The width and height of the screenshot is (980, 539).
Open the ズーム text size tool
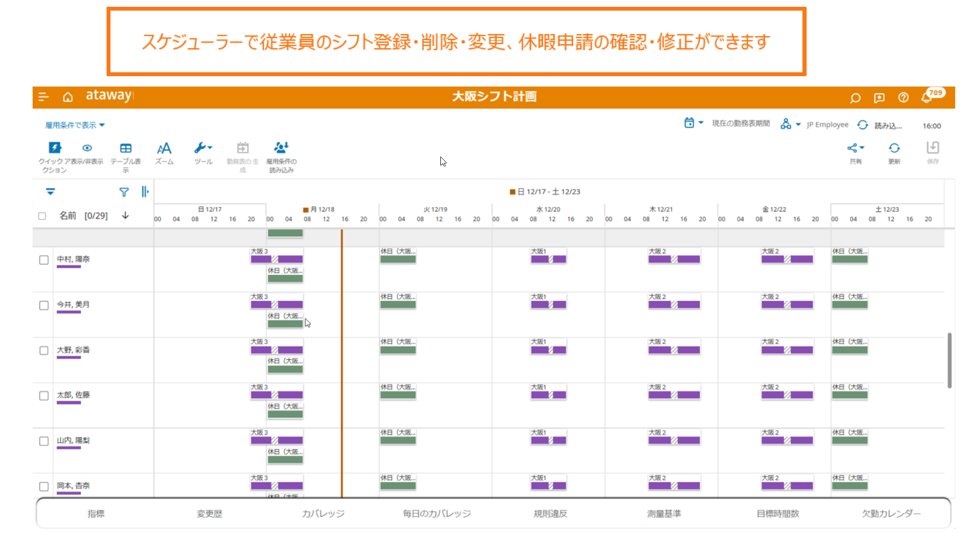(164, 149)
